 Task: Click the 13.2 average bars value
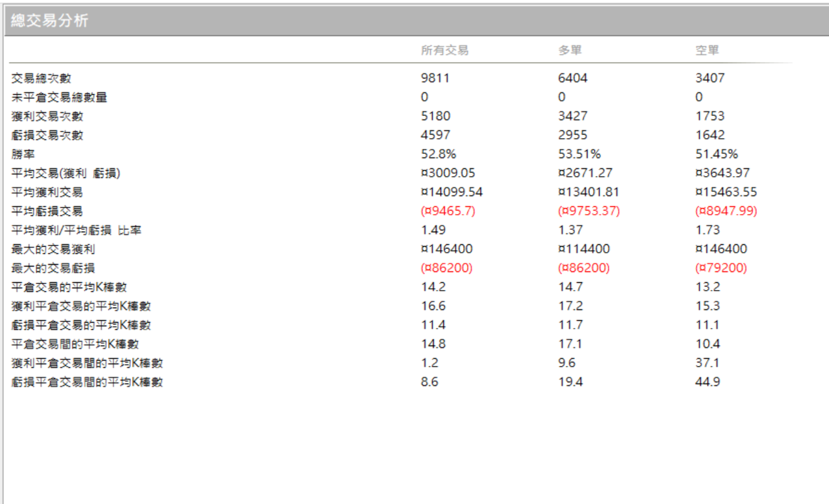point(707,287)
